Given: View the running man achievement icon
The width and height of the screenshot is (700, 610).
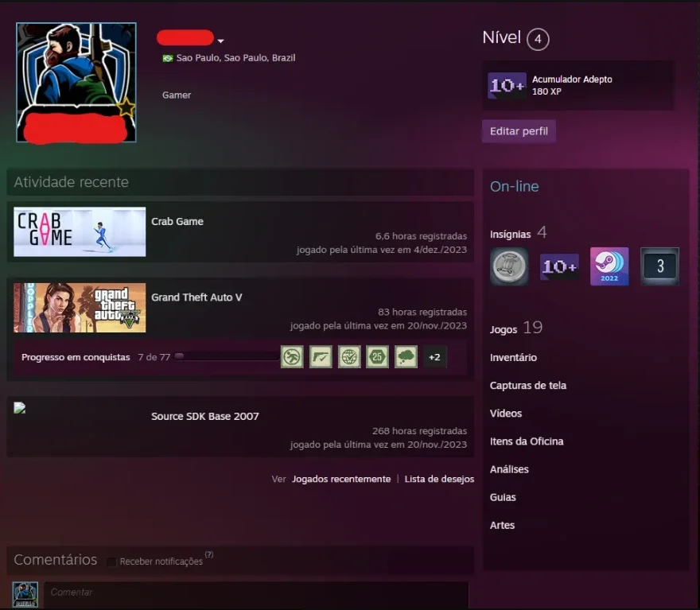Looking at the screenshot, I should point(292,356).
